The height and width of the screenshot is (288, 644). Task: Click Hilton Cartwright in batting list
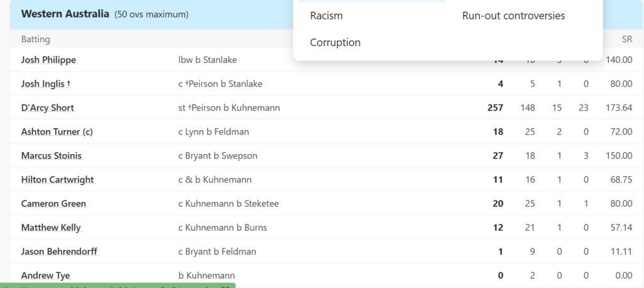(x=57, y=179)
